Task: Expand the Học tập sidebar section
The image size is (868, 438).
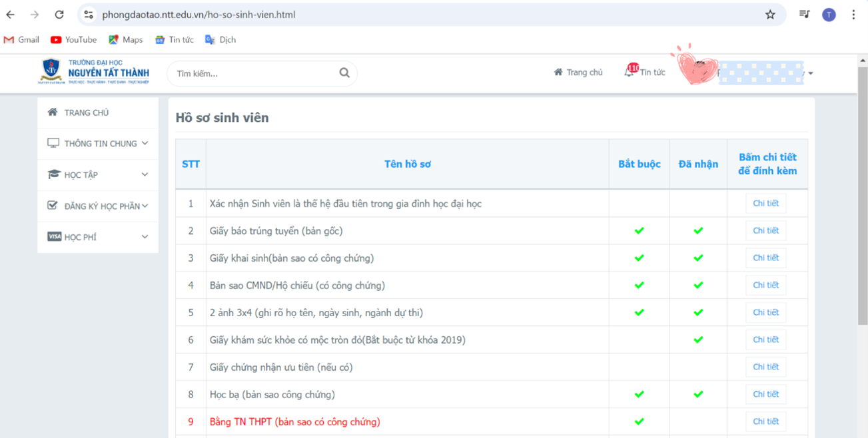Action: [98, 175]
